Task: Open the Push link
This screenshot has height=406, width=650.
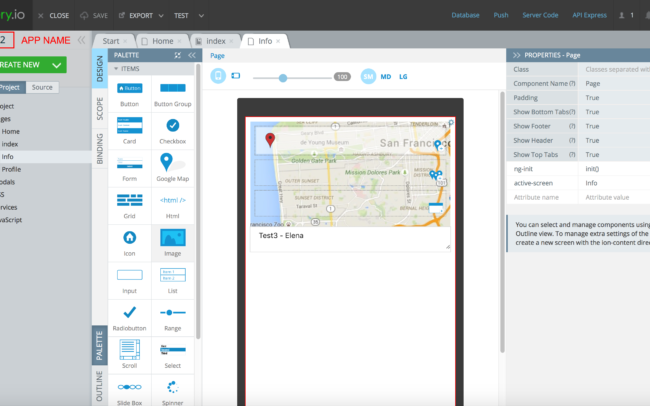Action: (501, 15)
